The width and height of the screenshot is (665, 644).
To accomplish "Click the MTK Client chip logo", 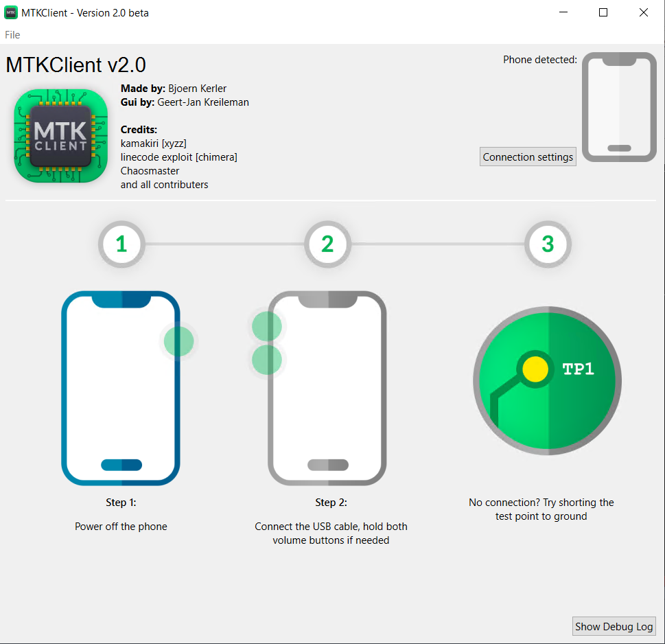I will pyautogui.click(x=60, y=136).
